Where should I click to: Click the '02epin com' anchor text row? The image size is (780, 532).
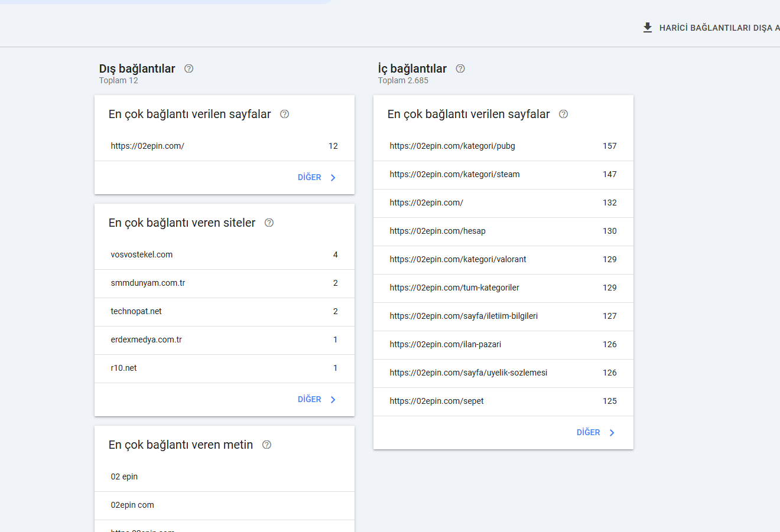point(225,505)
